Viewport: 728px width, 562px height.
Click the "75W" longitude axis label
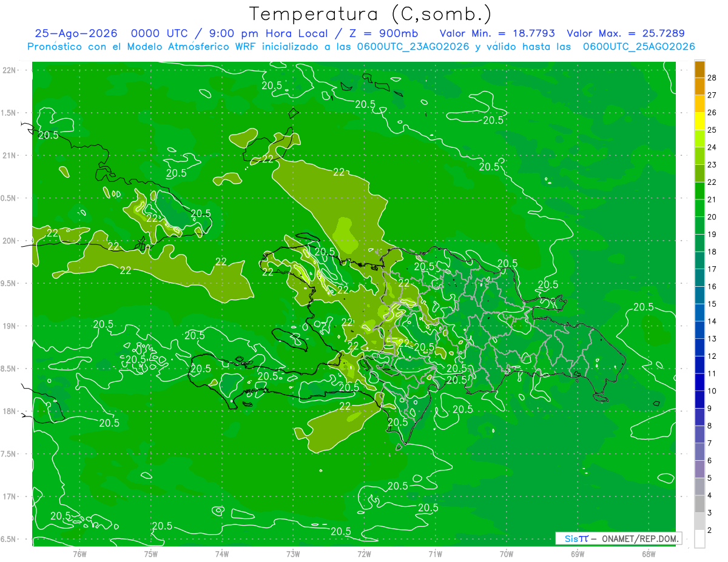click(150, 554)
